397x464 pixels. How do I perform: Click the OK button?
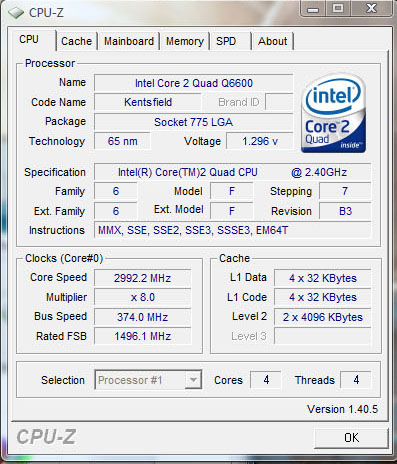coord(351,438)
